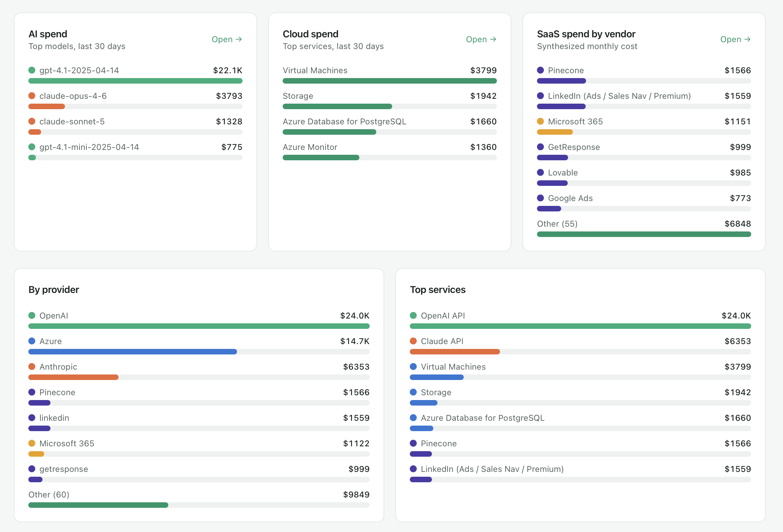This screenshot has width=783, height=532.
Task: Click the yellow dot beside Microsoft 365 in SaaS spend
Action: [x=540, y=121]
